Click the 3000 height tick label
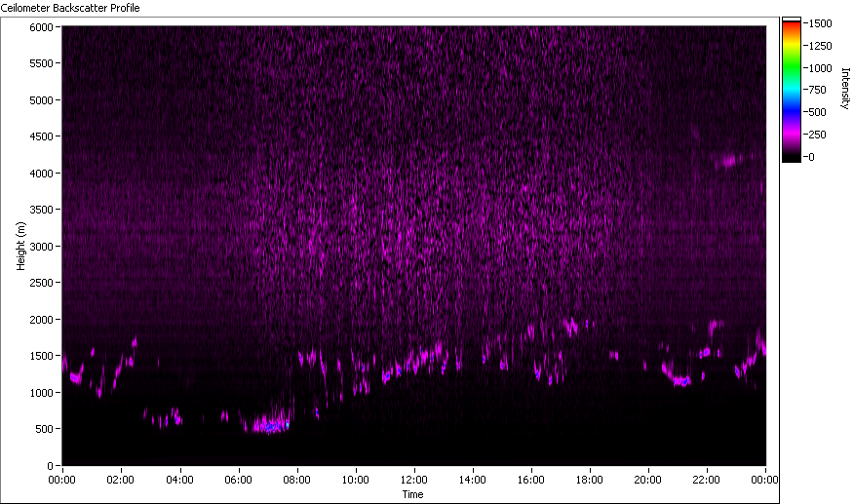The width and height of the screenshot is (854, 504). [41, 247]
